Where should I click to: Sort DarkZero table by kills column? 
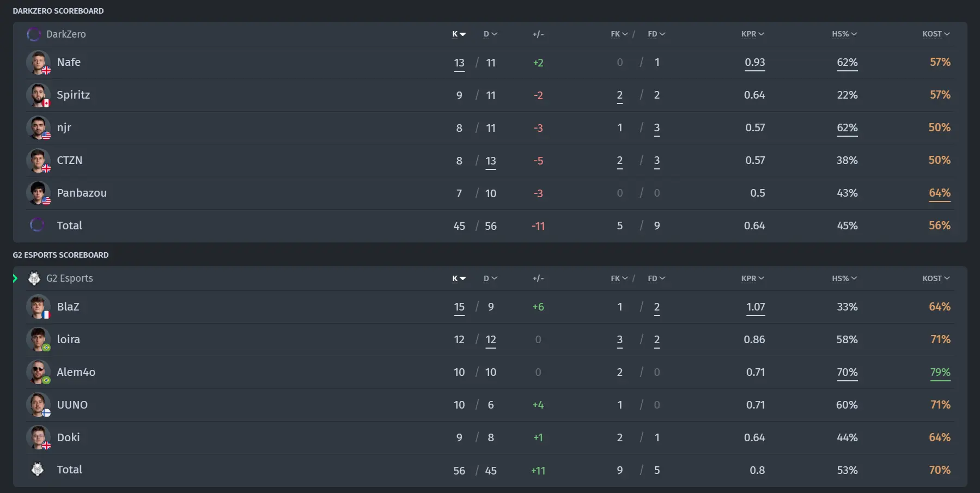point(459,34)
